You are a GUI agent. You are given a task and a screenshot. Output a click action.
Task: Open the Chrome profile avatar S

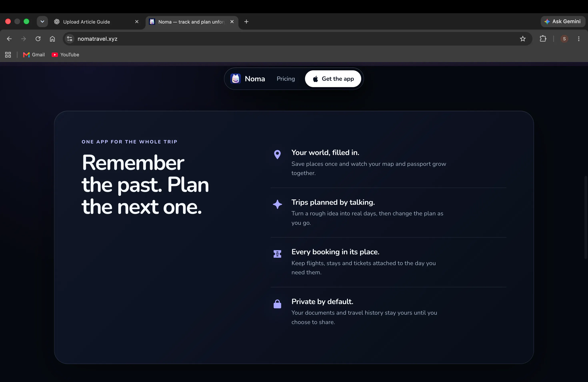pyautogui.click(x=564, y=39)
